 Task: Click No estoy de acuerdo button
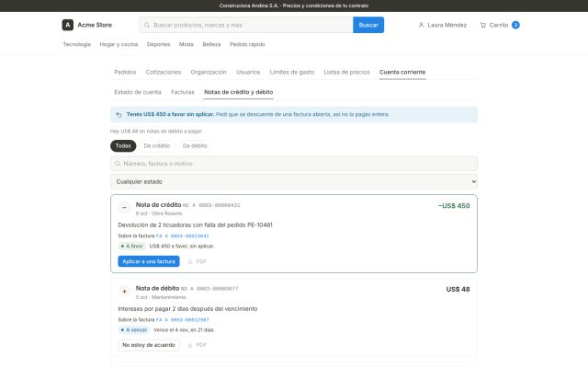(149, 345)
